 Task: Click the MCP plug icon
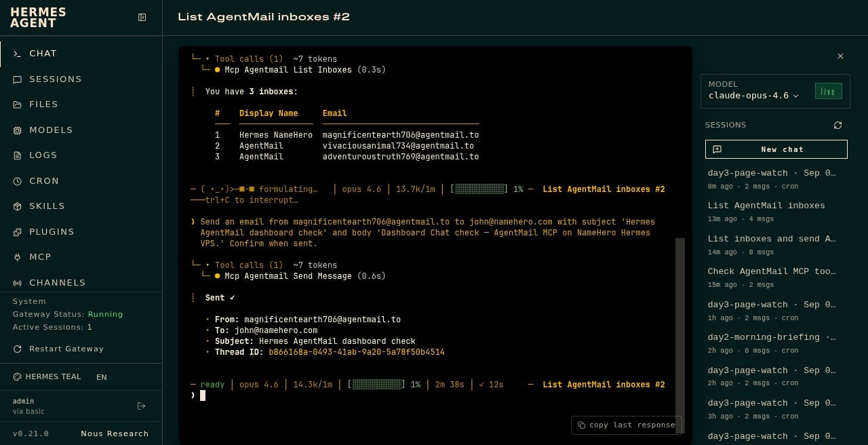17,257
